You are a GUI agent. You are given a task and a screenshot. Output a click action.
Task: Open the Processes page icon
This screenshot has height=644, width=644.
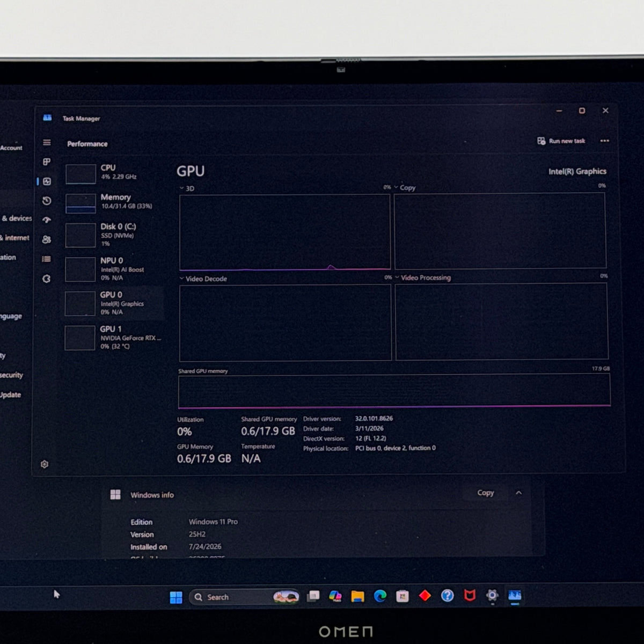coord(47,162)
